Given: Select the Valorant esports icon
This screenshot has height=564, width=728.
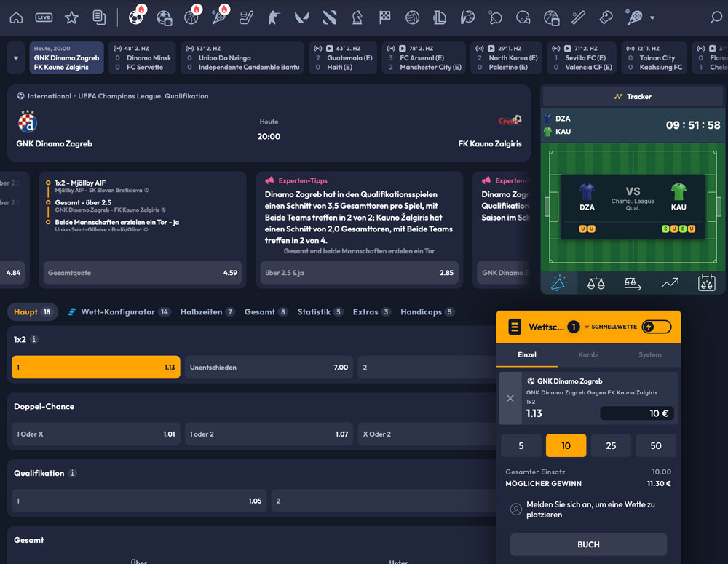Looking at the screenshot, I should click(302, 17).
